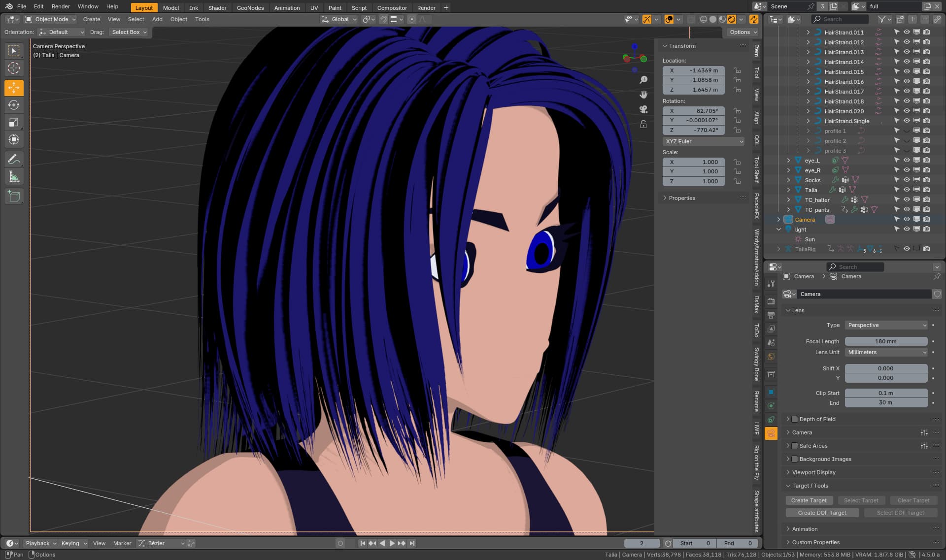The height and width of the screenshot is (560, 946).
Task: Hide HairStrand.015 with eye icon
Action: pyautogui.click(x=907, y=71)
